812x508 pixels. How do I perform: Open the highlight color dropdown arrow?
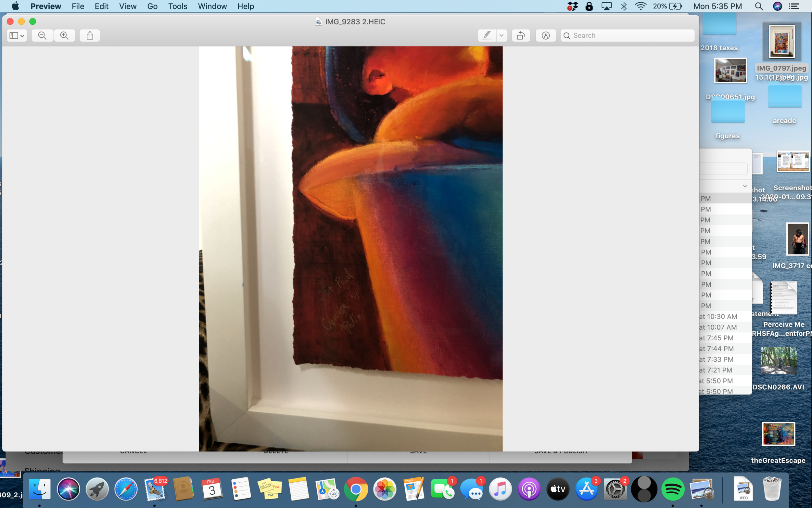pos(501,36)
